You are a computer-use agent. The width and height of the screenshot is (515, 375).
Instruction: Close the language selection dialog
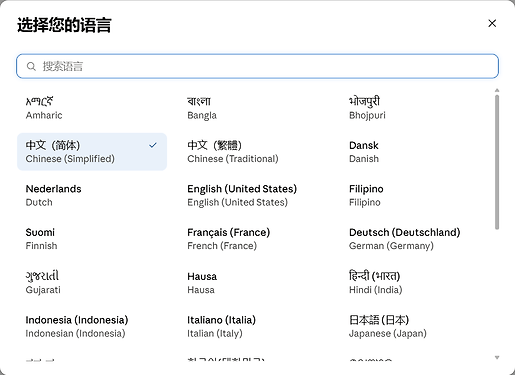[492, 23]
